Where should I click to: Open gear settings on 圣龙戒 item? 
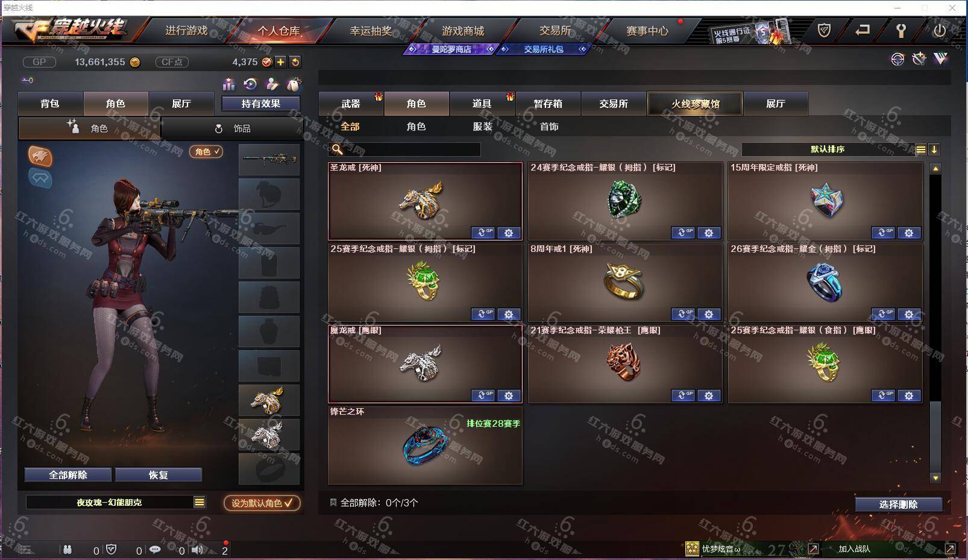point(509,233)
